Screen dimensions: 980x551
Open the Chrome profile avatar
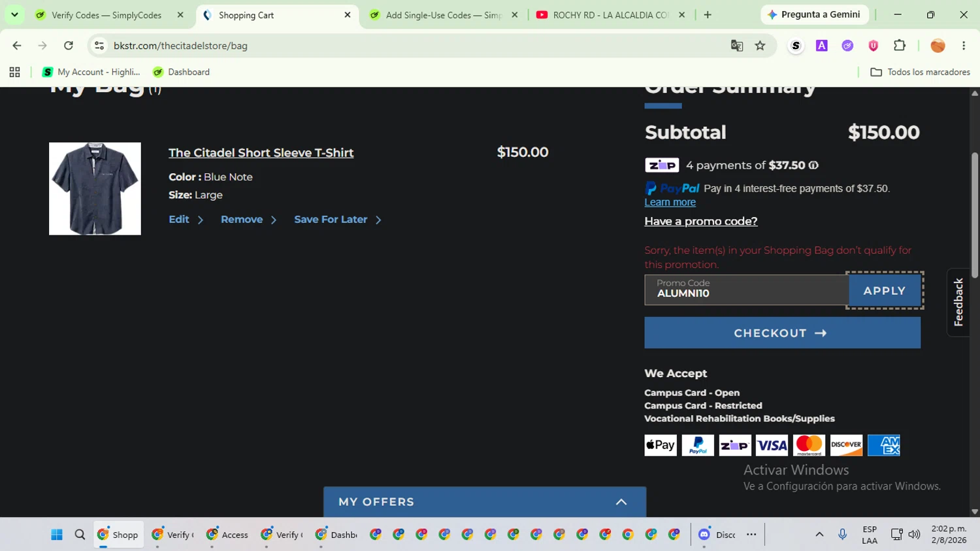click(x=938, y=46)
